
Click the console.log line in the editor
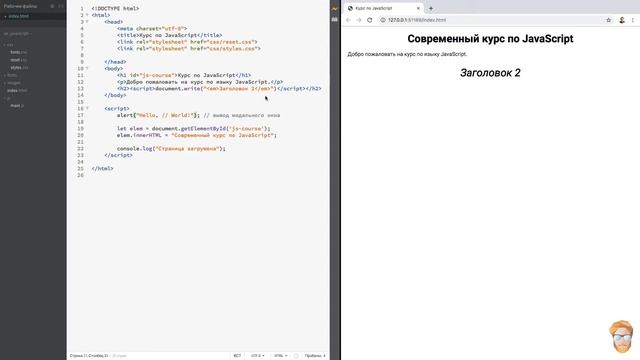[171, 149]
